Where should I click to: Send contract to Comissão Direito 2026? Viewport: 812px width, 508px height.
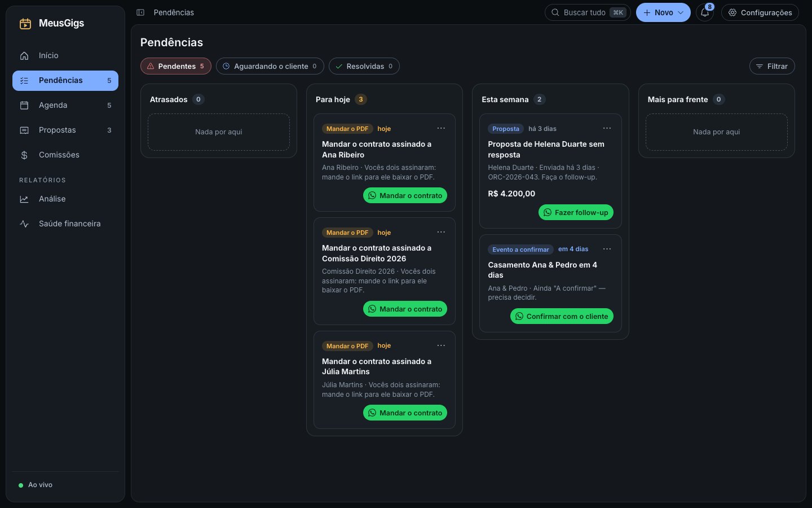click(x=405, y=309)
